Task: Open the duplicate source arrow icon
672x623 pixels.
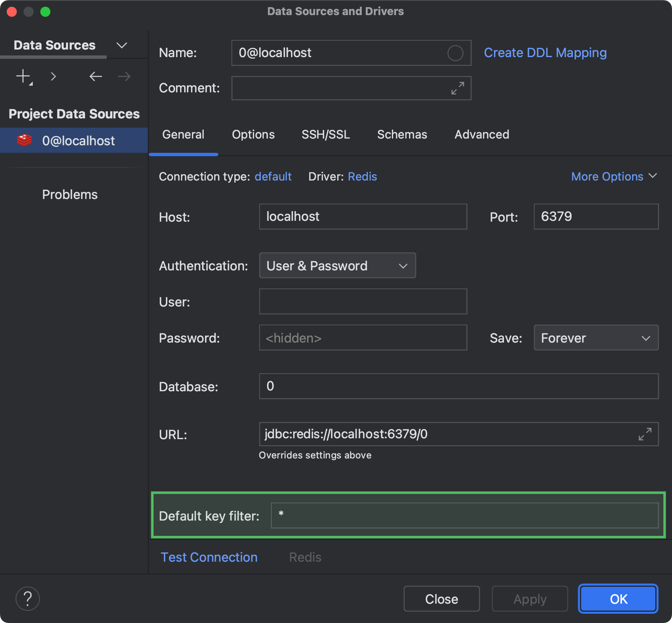Action: (x=53, y=76)
